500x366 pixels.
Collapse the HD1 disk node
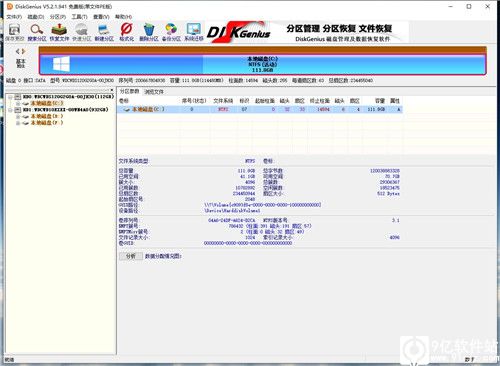click(x=10, y=110)
